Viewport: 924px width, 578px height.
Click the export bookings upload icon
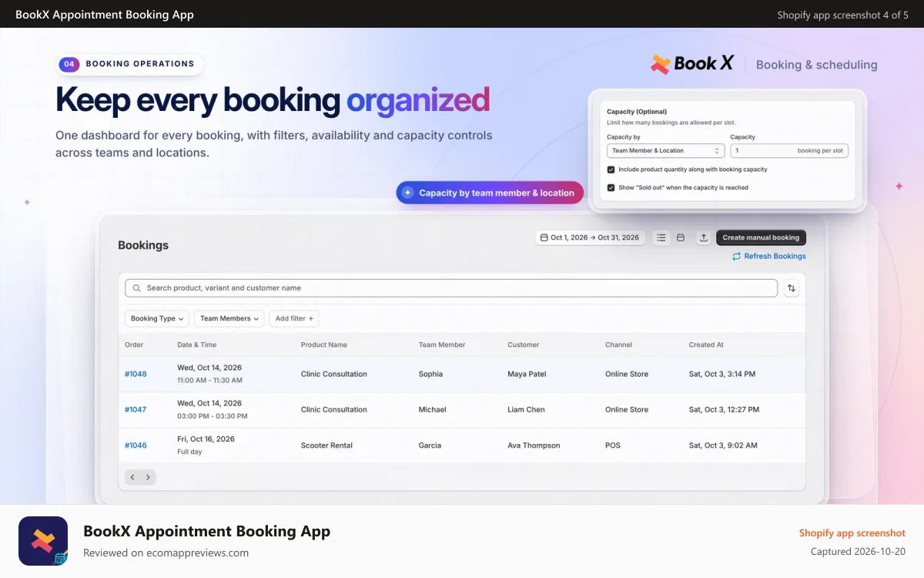[x=704, y=237]
